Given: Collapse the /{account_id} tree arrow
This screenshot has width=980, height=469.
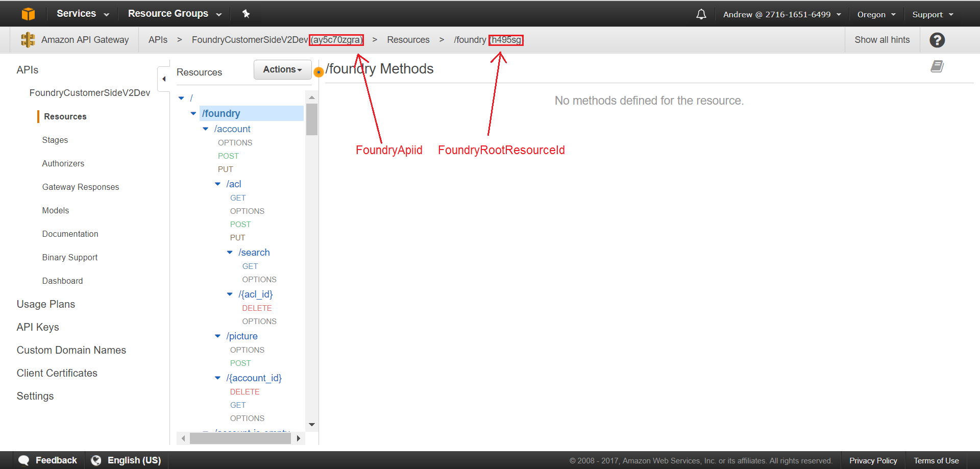Looking at the screenshot, I should coord(218,378).
